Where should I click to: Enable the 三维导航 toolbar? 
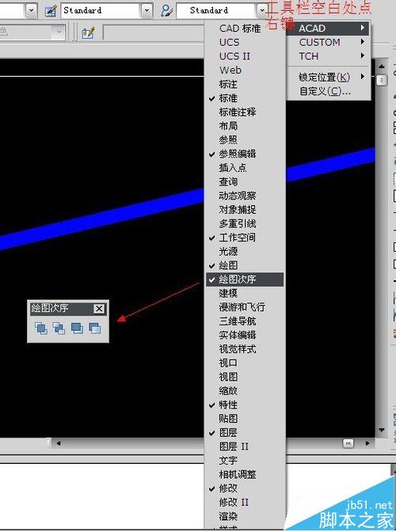245,321
